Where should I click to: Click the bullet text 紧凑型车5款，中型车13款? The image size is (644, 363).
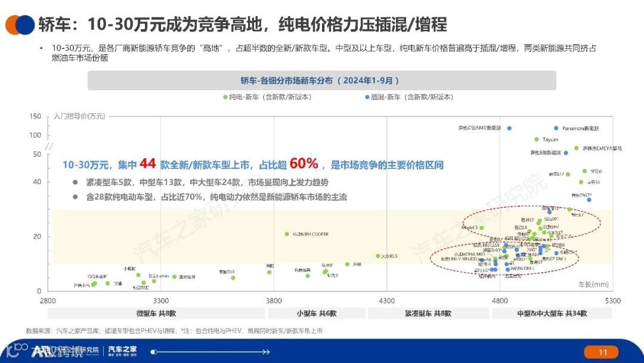207,183
